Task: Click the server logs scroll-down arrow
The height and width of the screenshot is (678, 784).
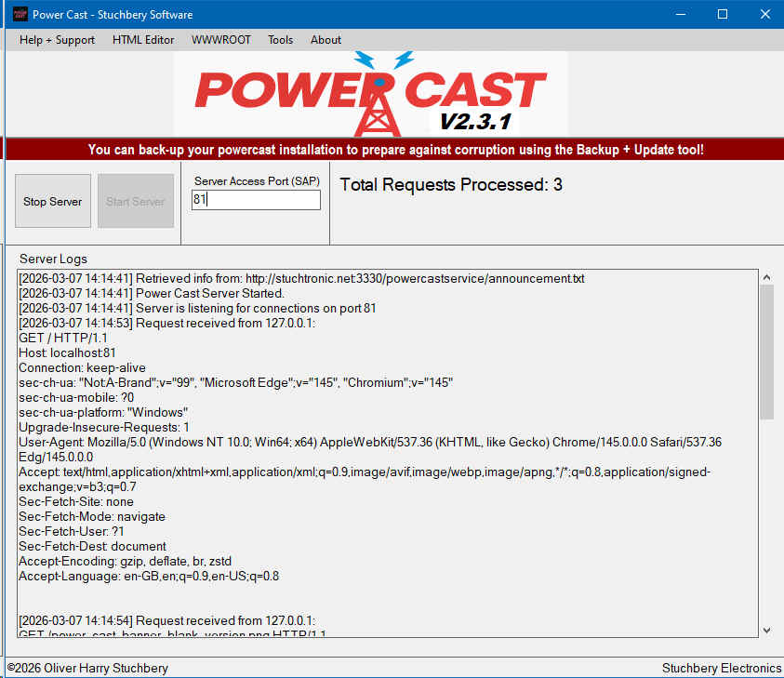Action: (x=766, y=630)
